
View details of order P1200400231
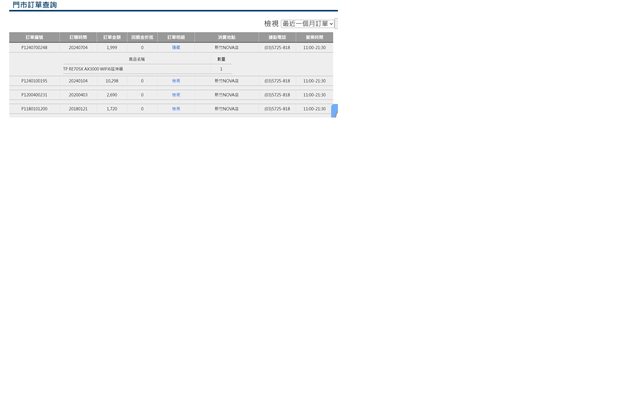[176, 95]
